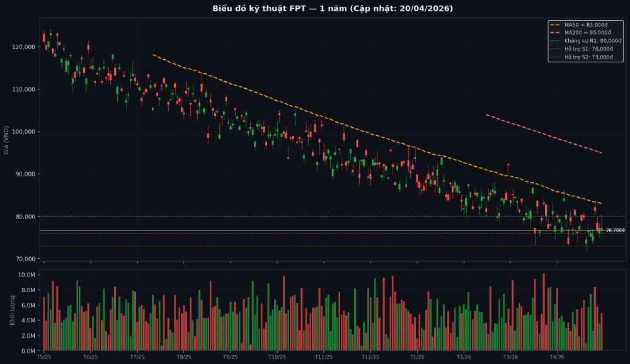
Task: Click the 120,000 price axis label
Action: point(24,47)
